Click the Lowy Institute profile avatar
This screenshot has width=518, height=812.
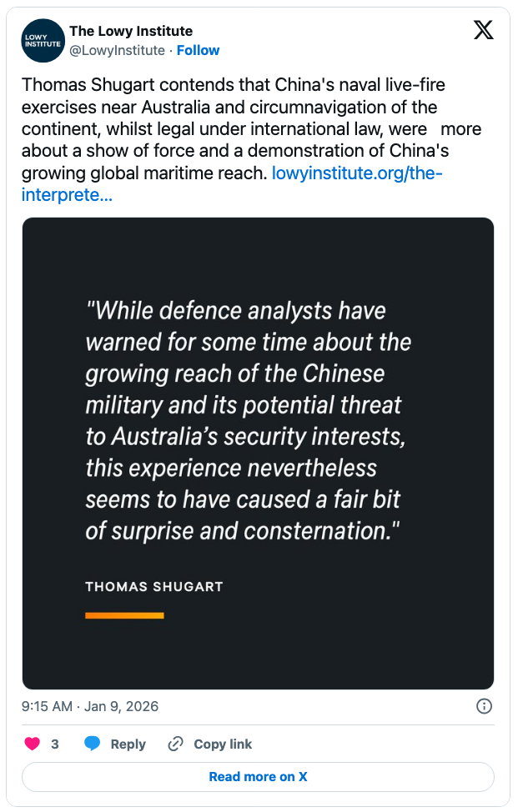pyautogui.click(x=43, y=41)
